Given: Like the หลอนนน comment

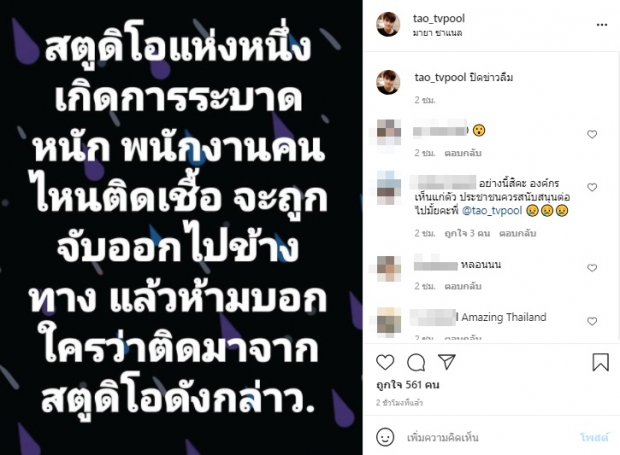Looking at the screenshot, I should click(x=592, y=268).
